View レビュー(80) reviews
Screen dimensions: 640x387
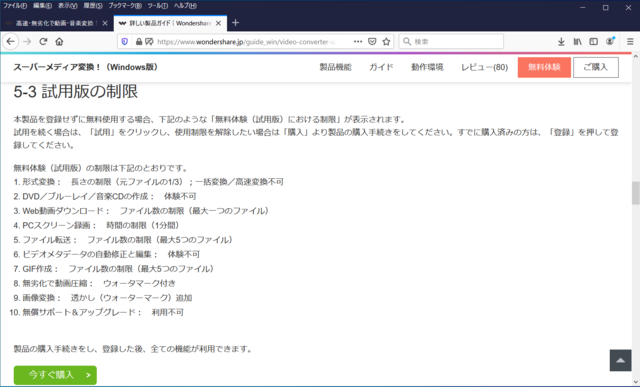[x=484, y=67]
